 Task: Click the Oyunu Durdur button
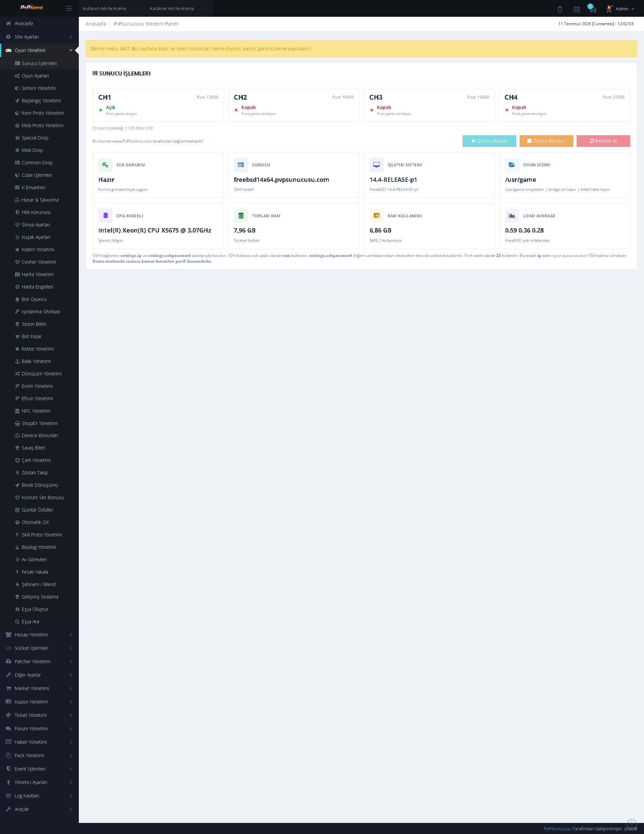click(x=546, y=141)
